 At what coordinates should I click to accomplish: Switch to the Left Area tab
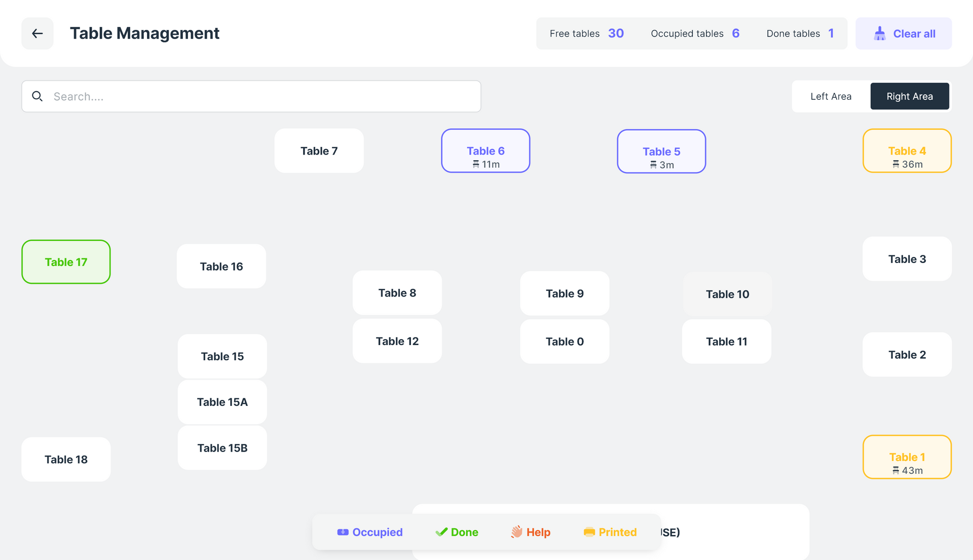[831, 96]
